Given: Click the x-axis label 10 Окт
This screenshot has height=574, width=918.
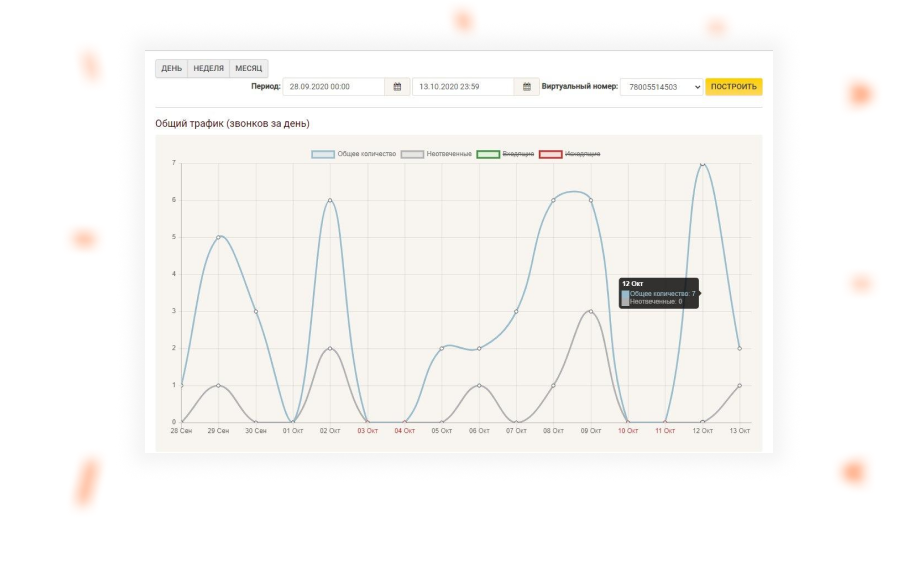Looking at the screenshot, I should (628, 431).
